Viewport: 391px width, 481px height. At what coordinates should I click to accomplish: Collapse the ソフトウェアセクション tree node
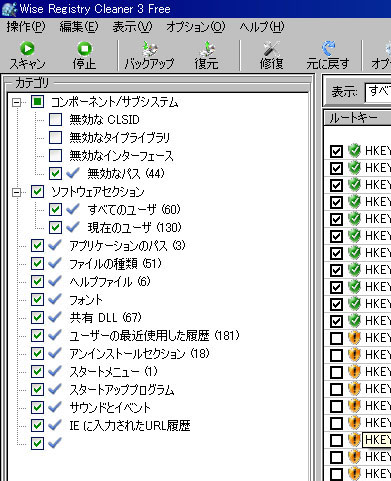(x=16, y=192)
